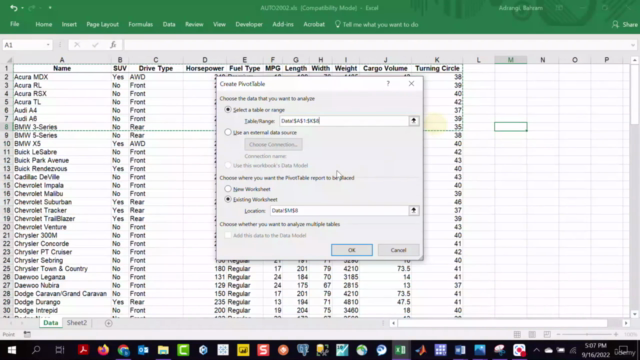640x360 pixels.
Task: Click the Undo icon in the title bar
Action: coord(13,8)
